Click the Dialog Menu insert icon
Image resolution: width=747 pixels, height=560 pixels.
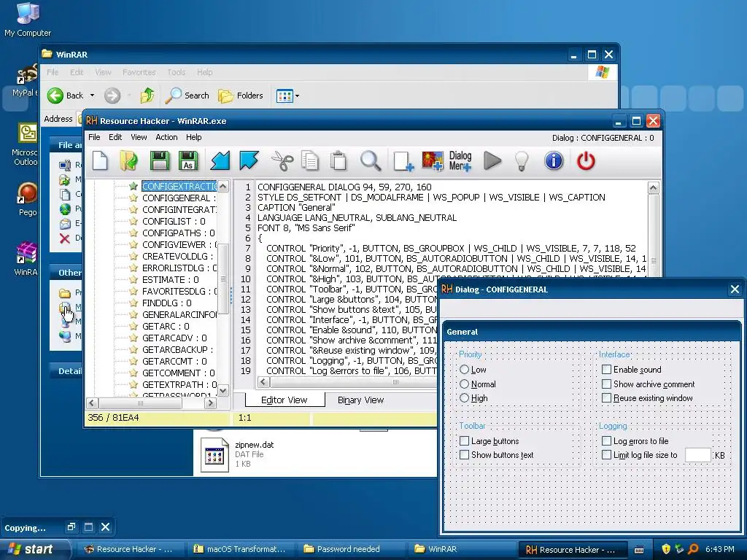[460, 161]
